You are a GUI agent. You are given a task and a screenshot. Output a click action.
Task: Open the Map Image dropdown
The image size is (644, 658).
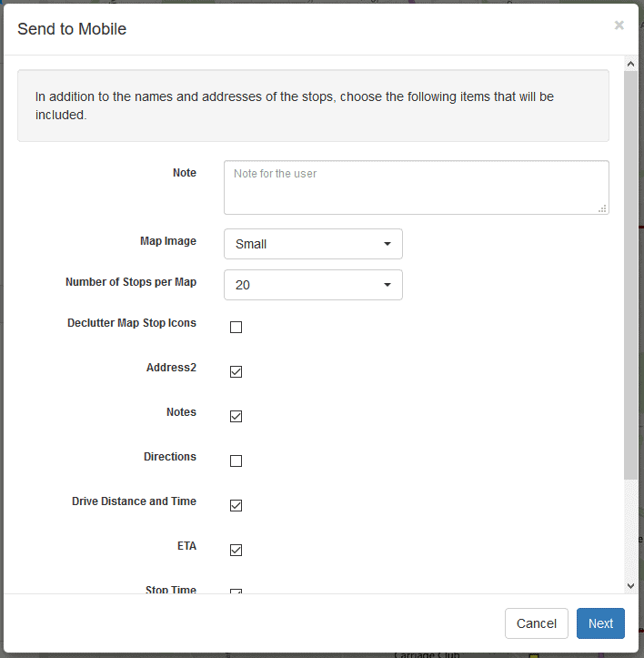(313, 244)
